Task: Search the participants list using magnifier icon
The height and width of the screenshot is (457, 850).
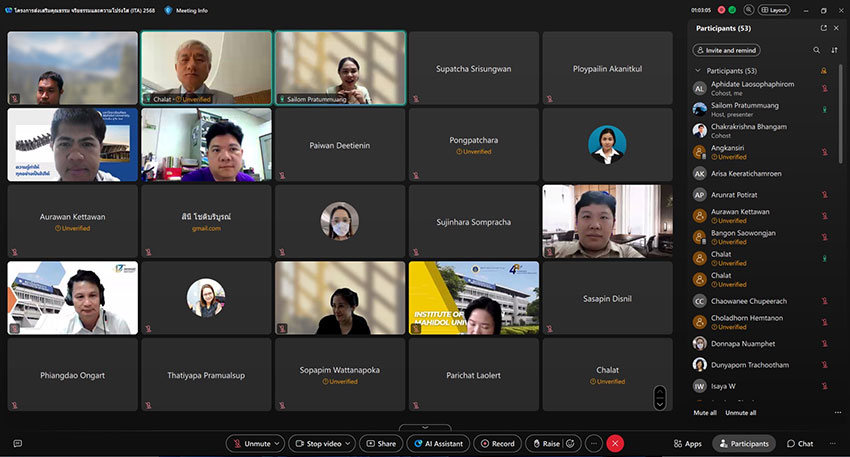Action: pyautogui.click(x=817, y=50)
